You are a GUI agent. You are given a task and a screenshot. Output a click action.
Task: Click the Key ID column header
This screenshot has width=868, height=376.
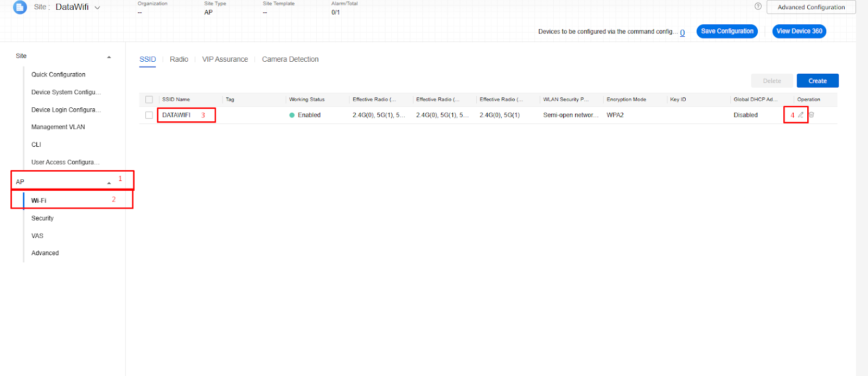(x=678, y=100)
